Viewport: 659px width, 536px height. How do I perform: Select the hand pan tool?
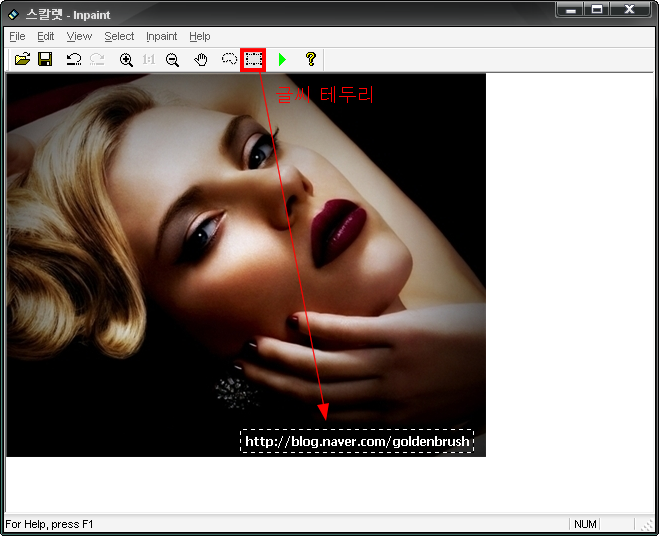(201, 60)
